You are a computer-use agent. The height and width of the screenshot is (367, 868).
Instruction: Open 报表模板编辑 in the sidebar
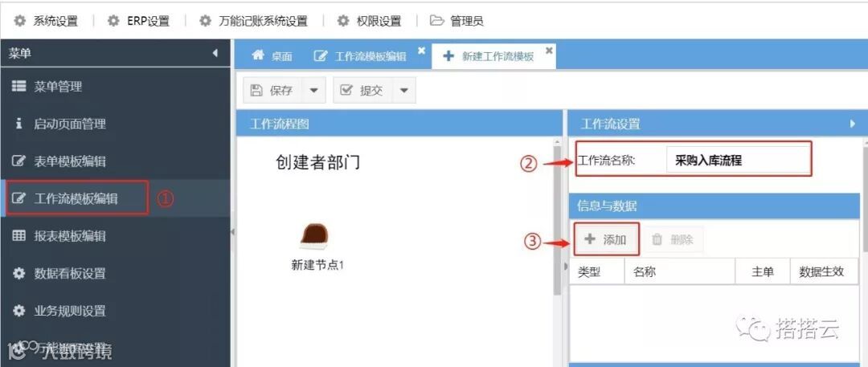pyautogui.click(x=115, y=236)
